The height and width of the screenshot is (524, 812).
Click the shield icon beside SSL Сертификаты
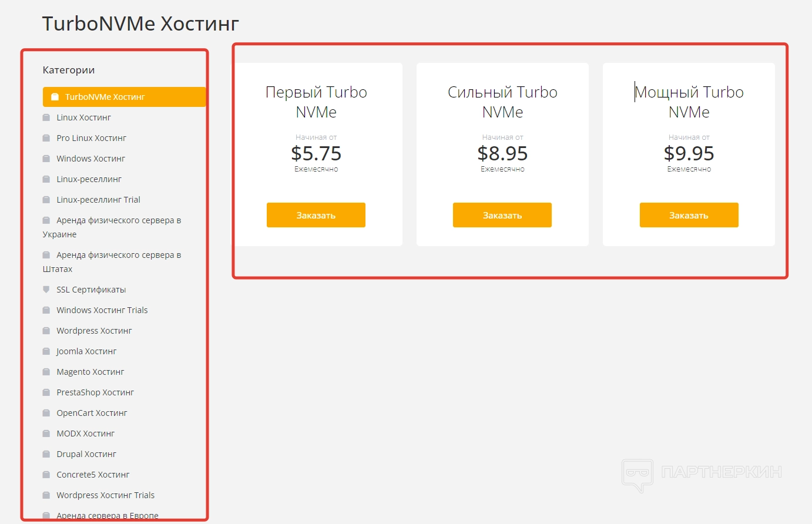[x=46, y=290]
